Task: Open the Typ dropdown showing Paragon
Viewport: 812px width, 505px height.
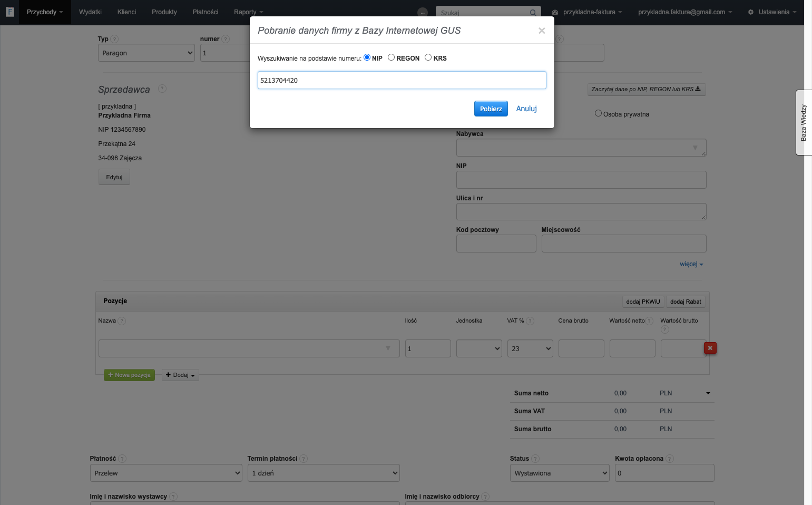Action: click(146, 53)
